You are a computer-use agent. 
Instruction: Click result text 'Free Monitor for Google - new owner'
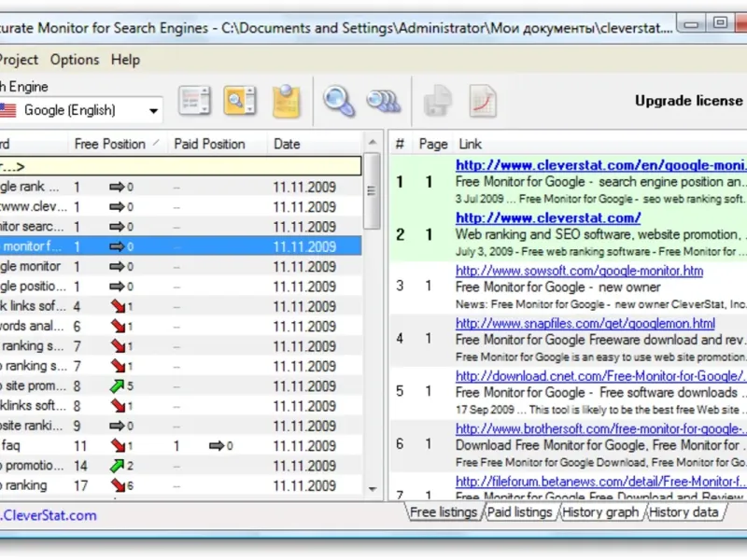coord(557,287)
